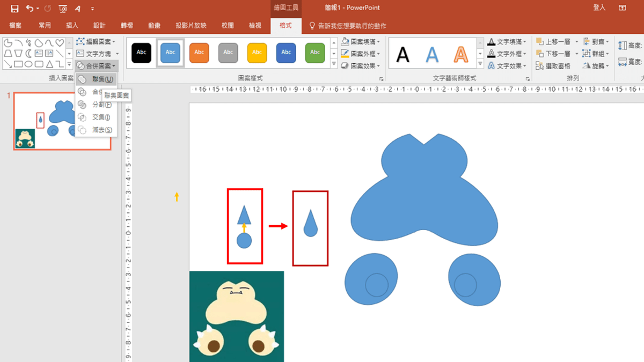
Task: Pick the arc shape in the shape gallery
Action: tap(19, 43)
